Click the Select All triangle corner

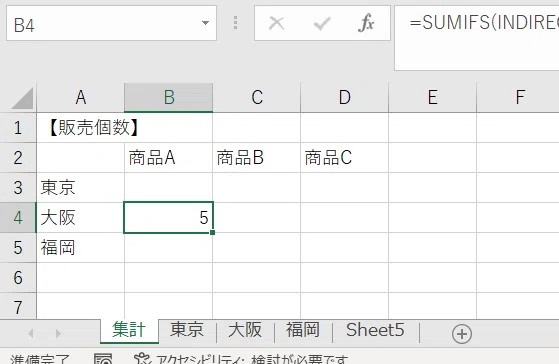22,98
